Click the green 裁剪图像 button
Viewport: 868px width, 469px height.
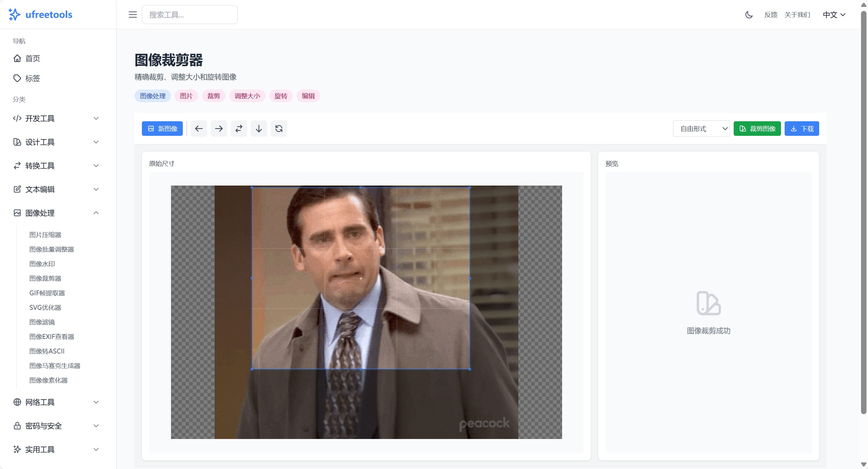click(757, 128)
